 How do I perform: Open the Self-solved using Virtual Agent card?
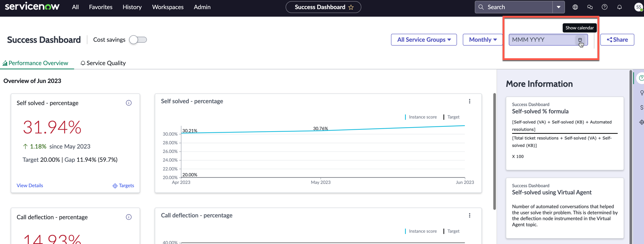(565, 208)
